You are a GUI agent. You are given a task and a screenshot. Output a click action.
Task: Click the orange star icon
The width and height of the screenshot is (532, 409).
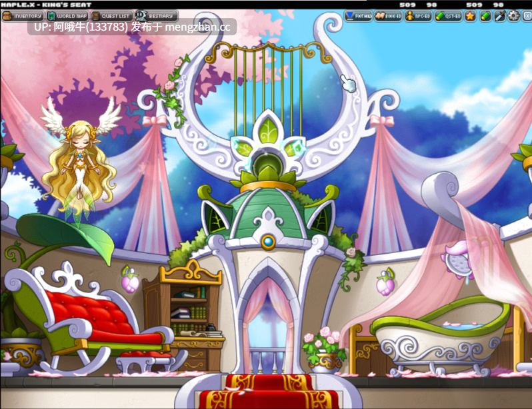tap(470, 16)
